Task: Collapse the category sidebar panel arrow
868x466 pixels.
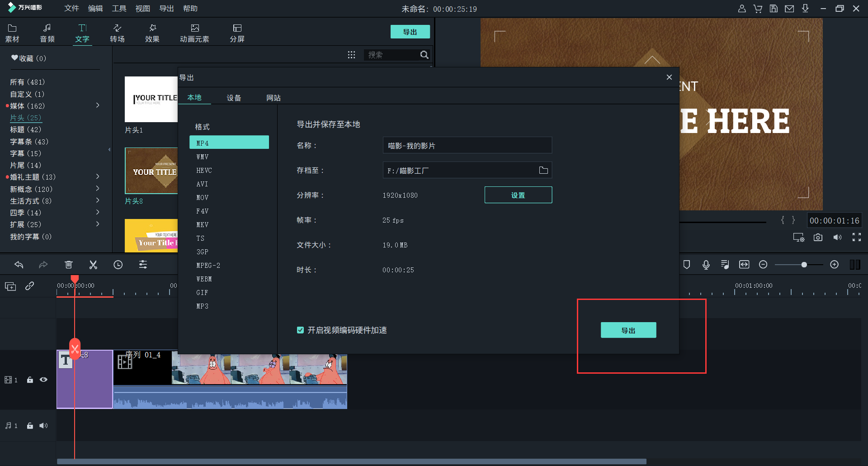Action: pyautogui.click(x=109, y=149)
